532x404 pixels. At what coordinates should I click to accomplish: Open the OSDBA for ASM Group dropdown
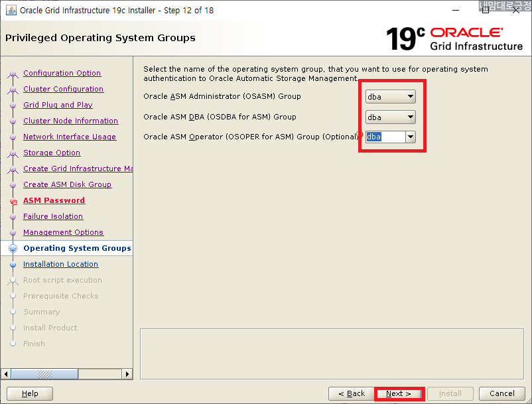390,117
